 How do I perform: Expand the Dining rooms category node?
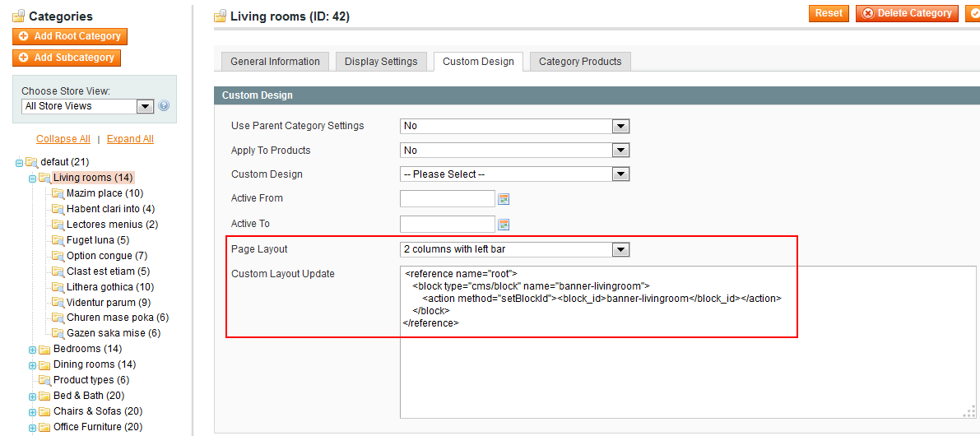(32, 364)
